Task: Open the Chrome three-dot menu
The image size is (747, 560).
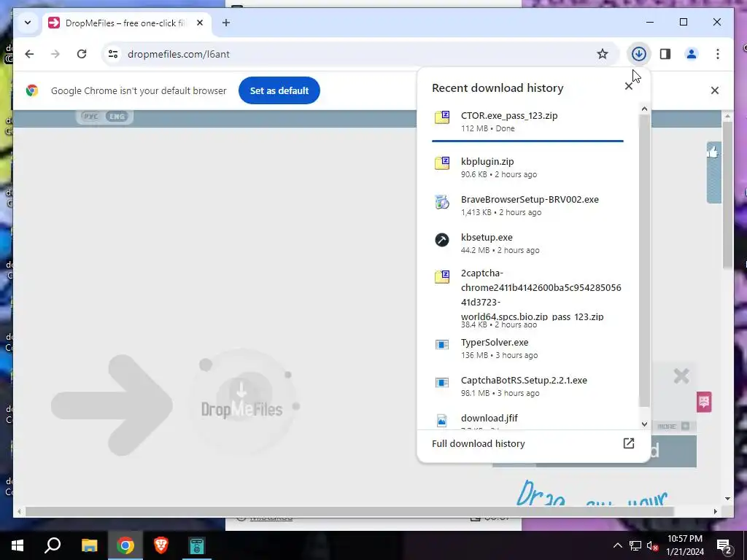Action: click(718, 54)
